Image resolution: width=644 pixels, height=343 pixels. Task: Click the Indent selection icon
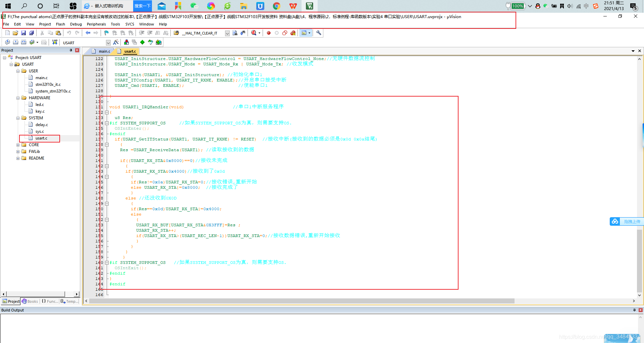[x=142, y=33]
